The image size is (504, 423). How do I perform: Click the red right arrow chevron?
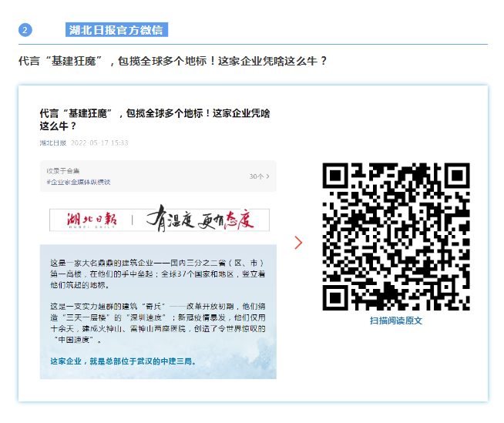coord(298,243)
